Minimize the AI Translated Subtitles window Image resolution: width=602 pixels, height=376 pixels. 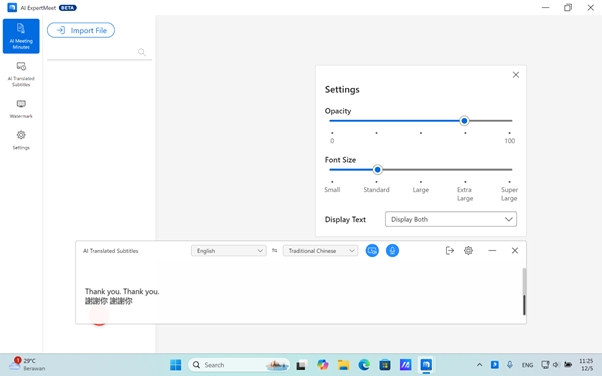[x=492, y=251]
